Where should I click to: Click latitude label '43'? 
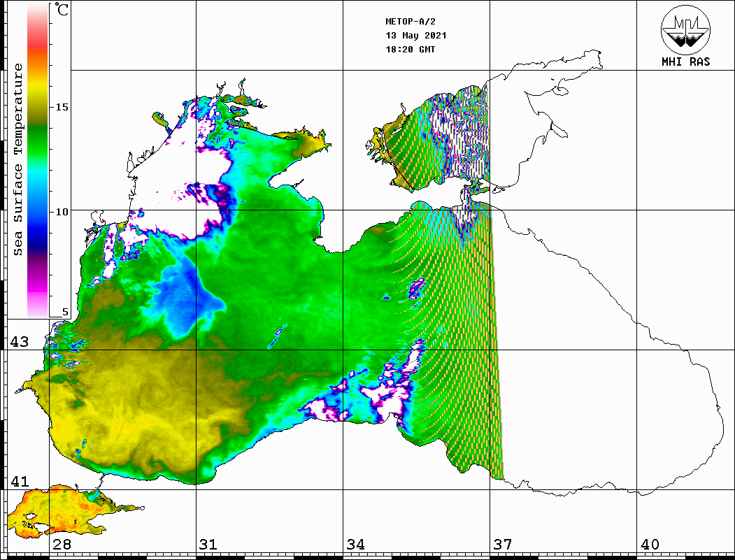19,342
